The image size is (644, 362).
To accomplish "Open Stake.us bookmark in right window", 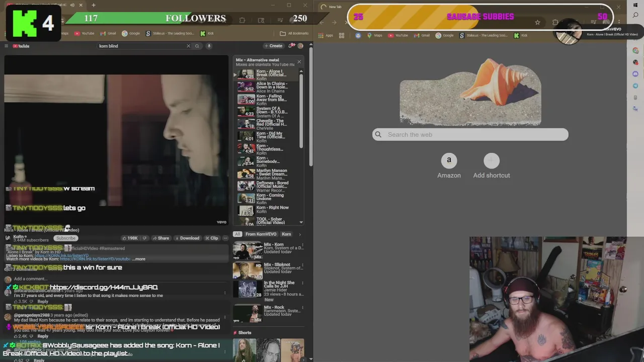I will pyautogui.click(x=483, y=35).
